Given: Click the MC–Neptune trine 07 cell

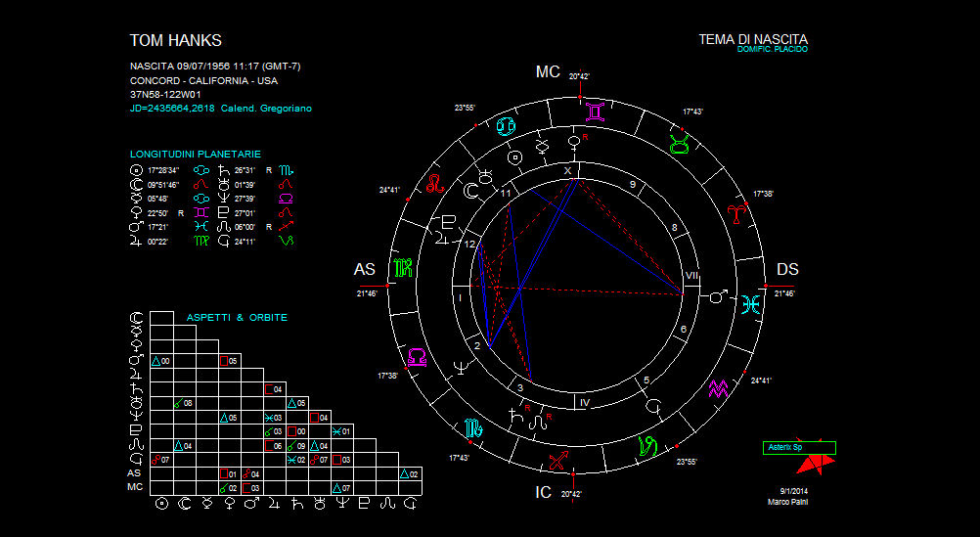Looking at the screenshot, I should (342, 488).
